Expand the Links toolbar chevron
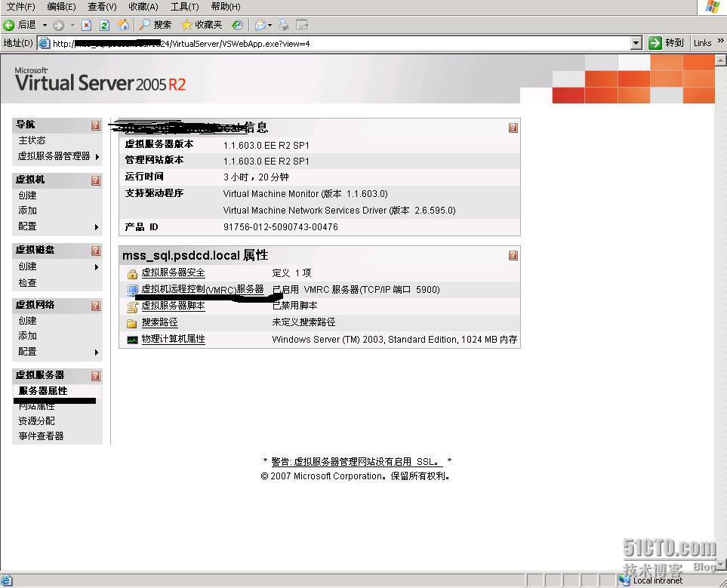This screenshot has height=588, width=727. (720, 41)
